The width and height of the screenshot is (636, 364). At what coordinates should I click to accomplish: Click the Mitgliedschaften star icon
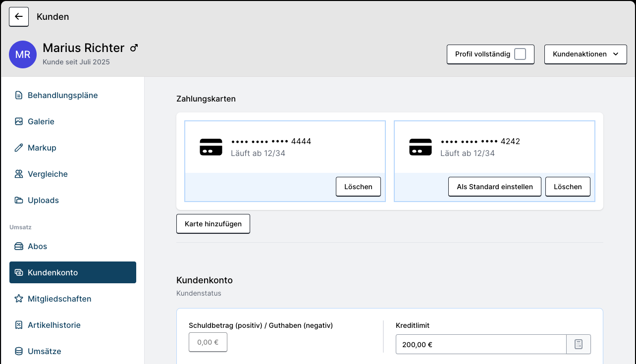point(19,299)
